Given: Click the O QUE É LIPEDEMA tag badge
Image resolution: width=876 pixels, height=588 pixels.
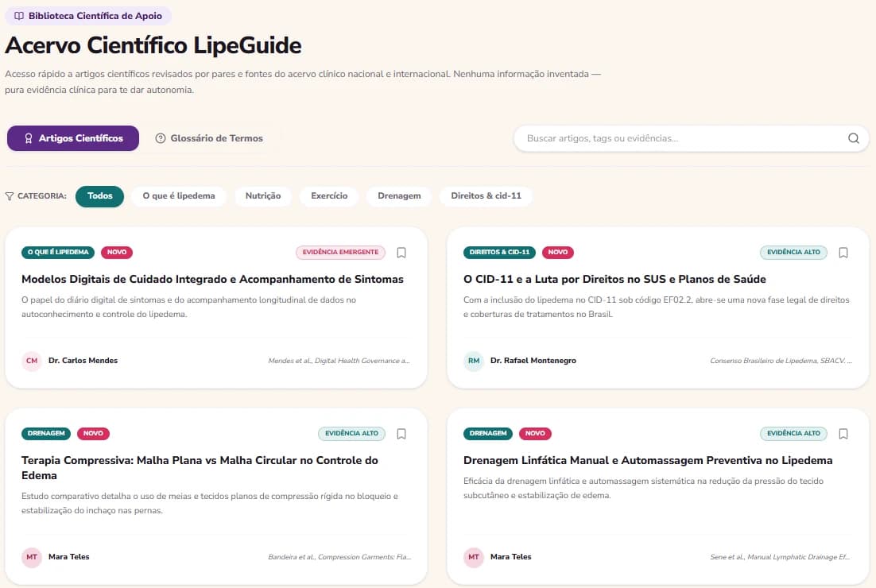Looking at the screenshot, I should pyautogui.click(x=58, y=253).
